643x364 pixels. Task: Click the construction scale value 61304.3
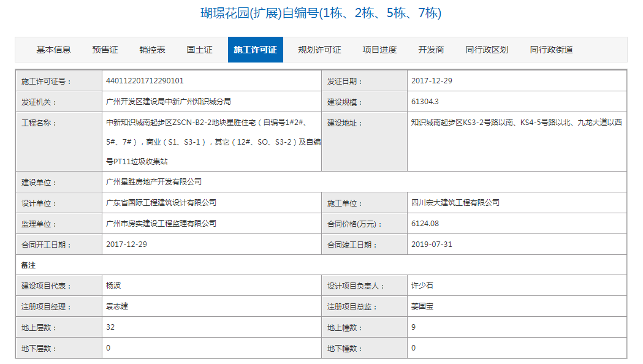click(x=425, y=102)
